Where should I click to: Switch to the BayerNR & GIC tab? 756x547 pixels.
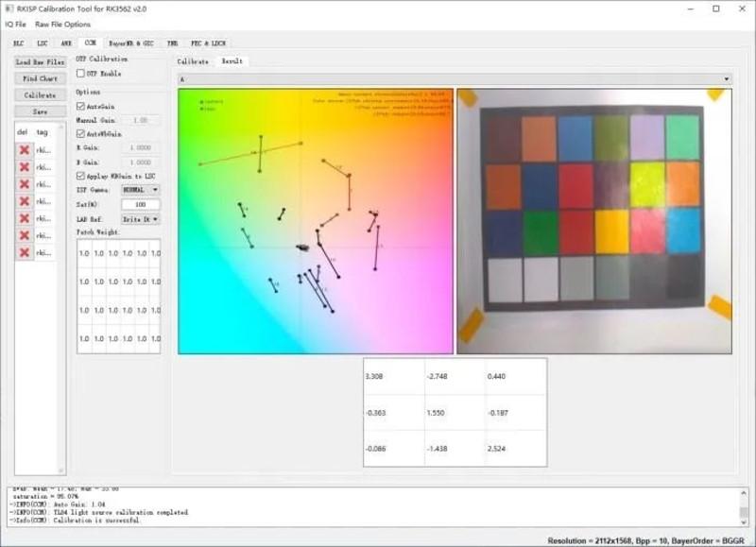pos(131,43)
